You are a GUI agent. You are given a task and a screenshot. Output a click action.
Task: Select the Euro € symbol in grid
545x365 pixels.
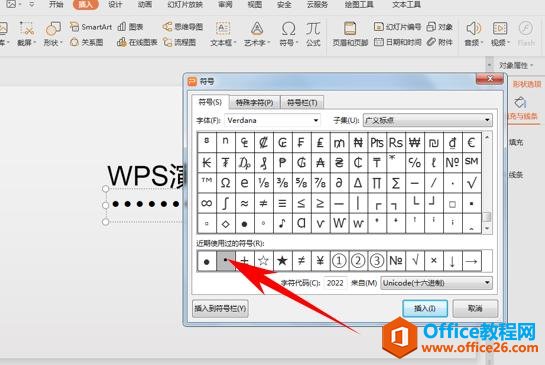click(471, 142)
